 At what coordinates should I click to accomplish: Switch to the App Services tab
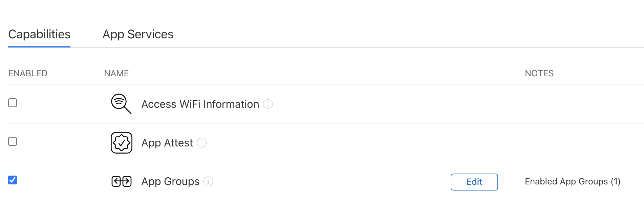click(138, 34)
